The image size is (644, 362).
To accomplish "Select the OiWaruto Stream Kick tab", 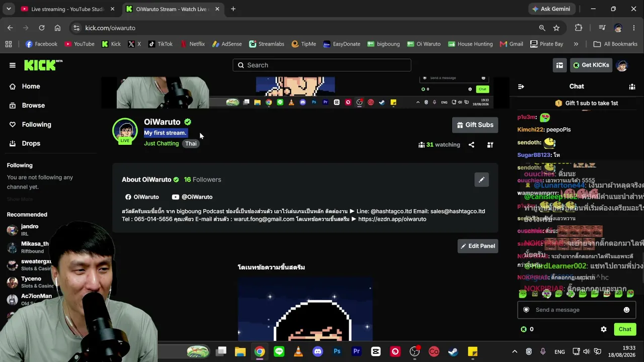I will pos(172,9).
